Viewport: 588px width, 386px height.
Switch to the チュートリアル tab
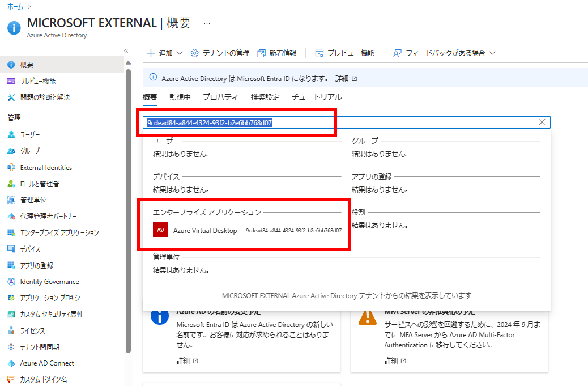click(317, 97)
